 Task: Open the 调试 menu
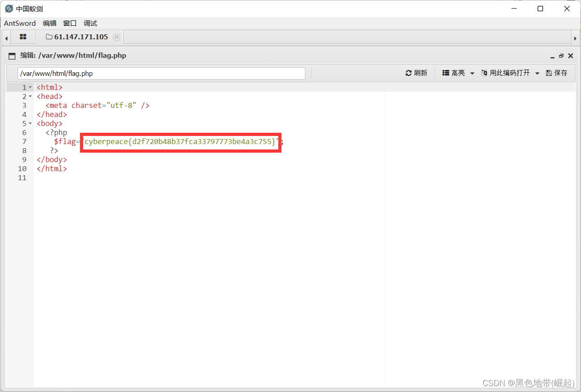click(90, 23)
